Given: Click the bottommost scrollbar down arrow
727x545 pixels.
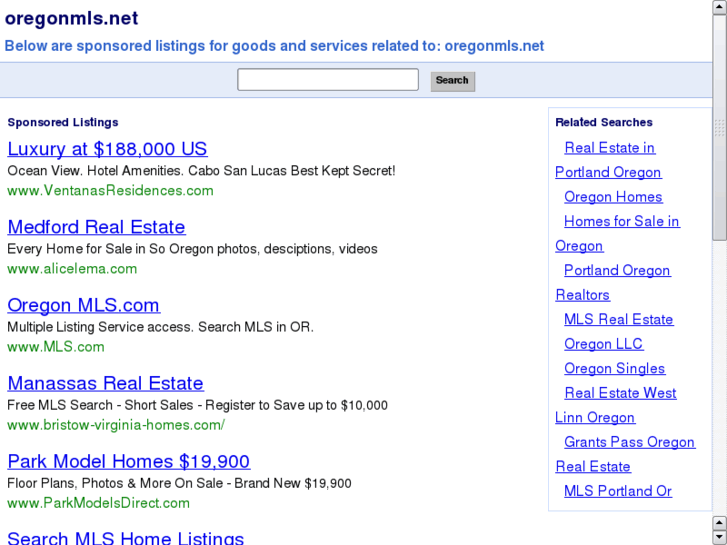Looking at the screenshot, I should (x=720, y=537).
